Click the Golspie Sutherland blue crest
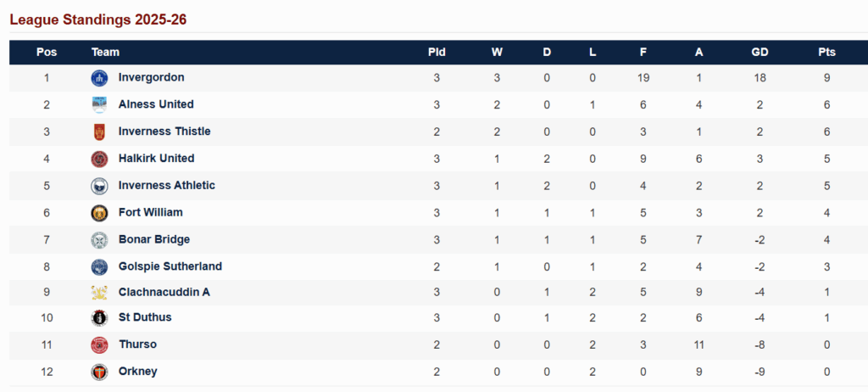Screen dimensions: 868x392 pos(100,266)
